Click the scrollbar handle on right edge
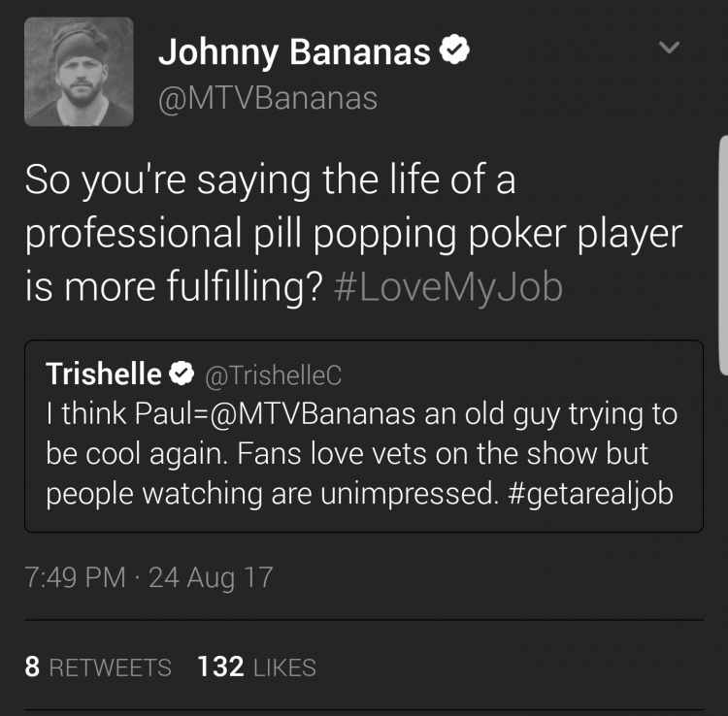728x716 pixels. 723,255
